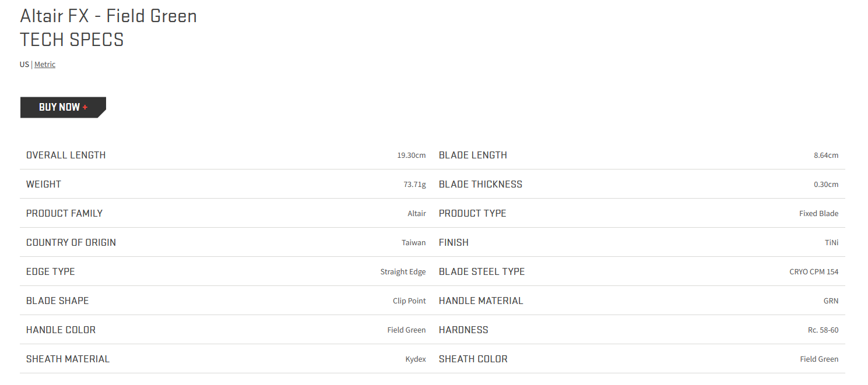Select the BLADE LENGTH label
The image size is (868, 385).
[473, 155]
